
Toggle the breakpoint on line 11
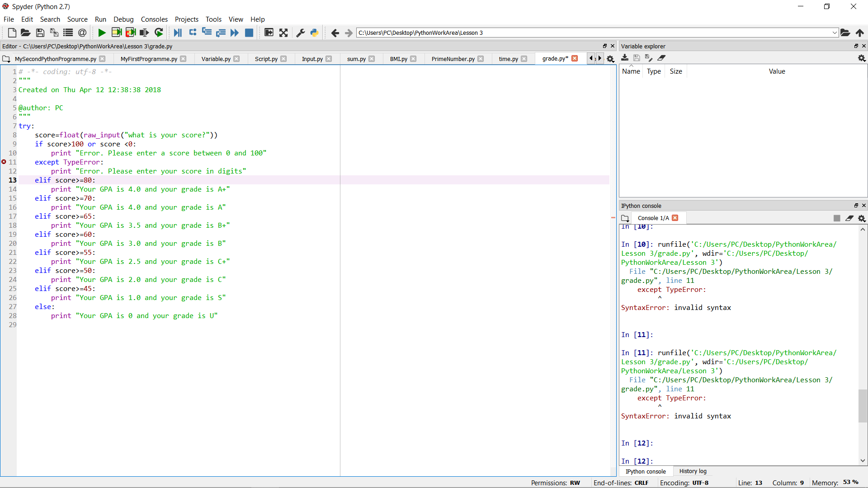coord(4,162)
